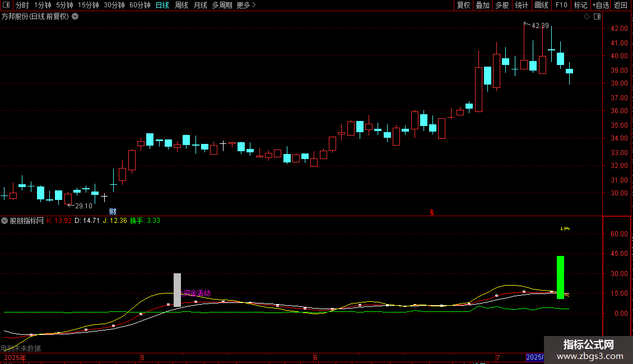633x364 pixels.
Task: Click the diamond icon above chart
Action: [x=587, y=17]
